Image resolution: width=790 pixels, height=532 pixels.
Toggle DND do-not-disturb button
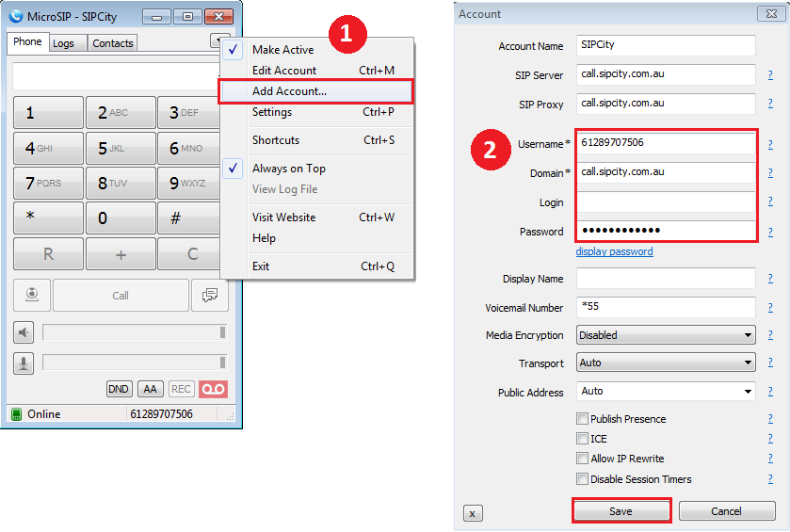pyautogui.click(x=119, y=389)
